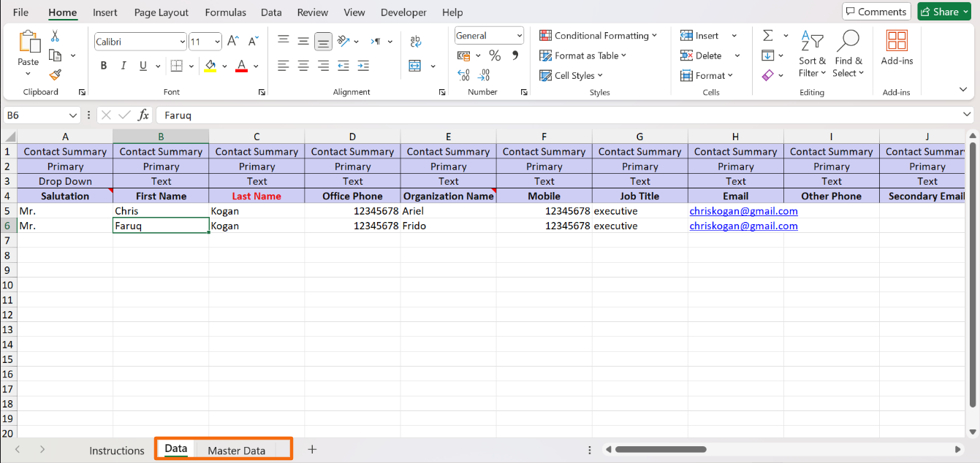This screenshot has width=980, height=463.
Task: Expand the General number format dropdown
Action: [x=519, y=36]
